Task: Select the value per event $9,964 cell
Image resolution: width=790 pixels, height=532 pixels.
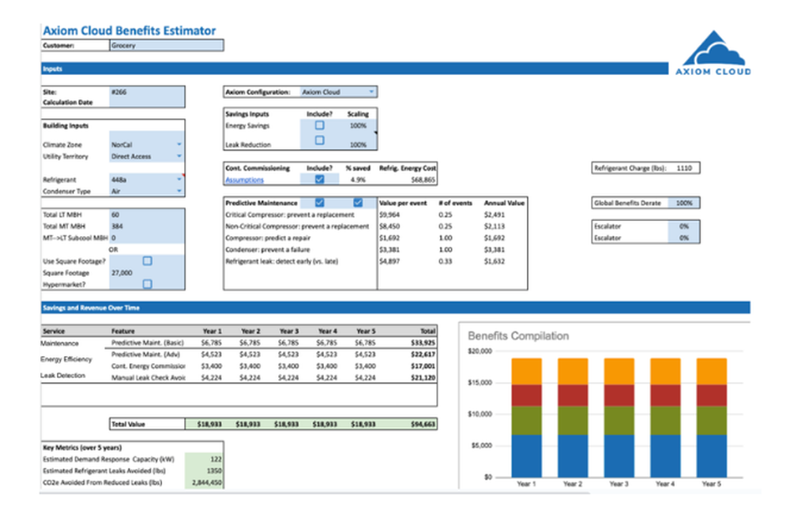Action: click(389, 215)
